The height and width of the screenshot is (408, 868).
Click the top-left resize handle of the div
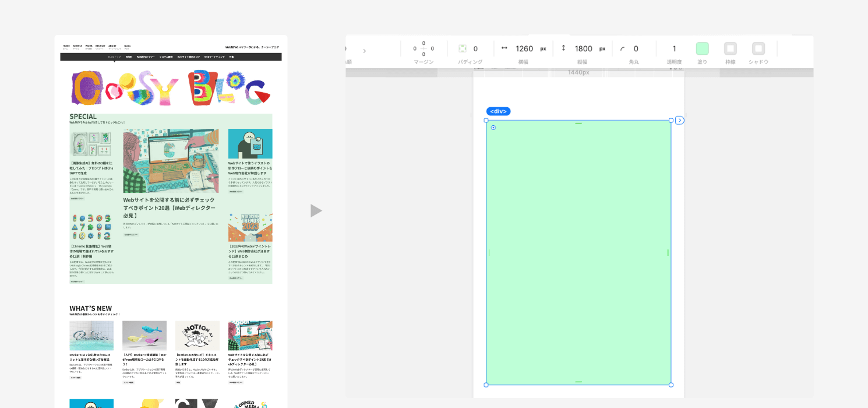pyautogui.click(x=486, y=120)
